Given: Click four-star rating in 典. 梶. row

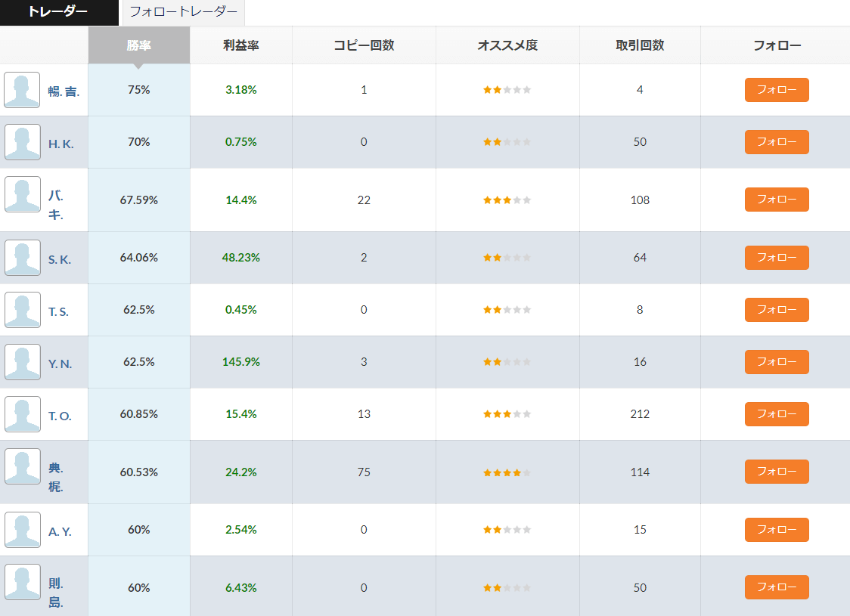Looking at the screenshot, I should (507, 472).
